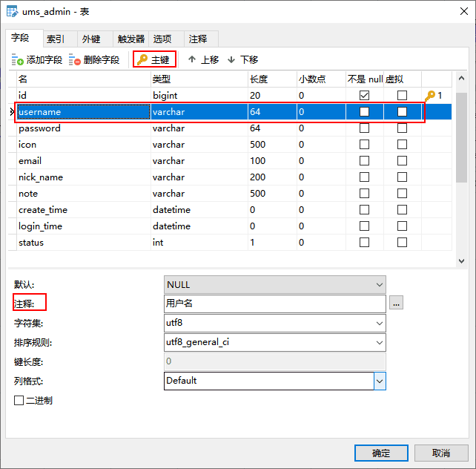Enable the Binary (二进制) checkbox
This screenshot has height=469, width=476.
(19, 400)
